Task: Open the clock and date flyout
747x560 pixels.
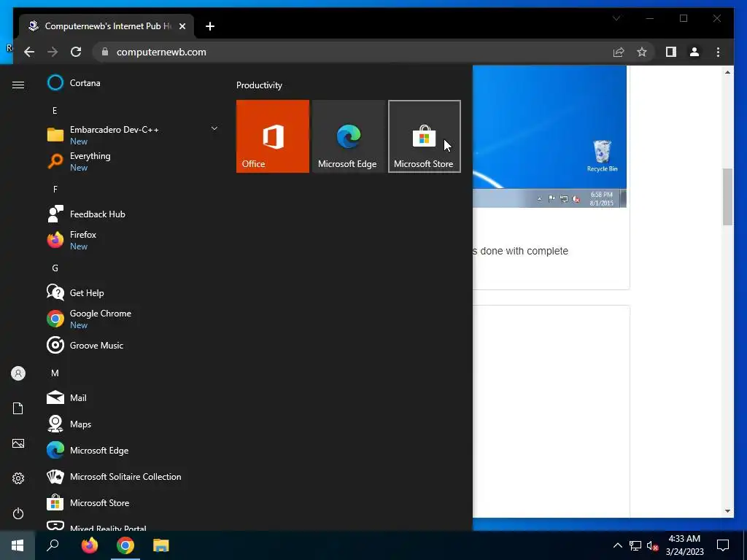Action: point(684,545)
